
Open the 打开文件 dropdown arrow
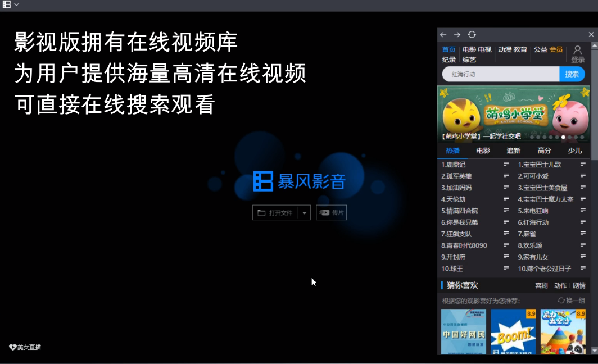(304, 212)
